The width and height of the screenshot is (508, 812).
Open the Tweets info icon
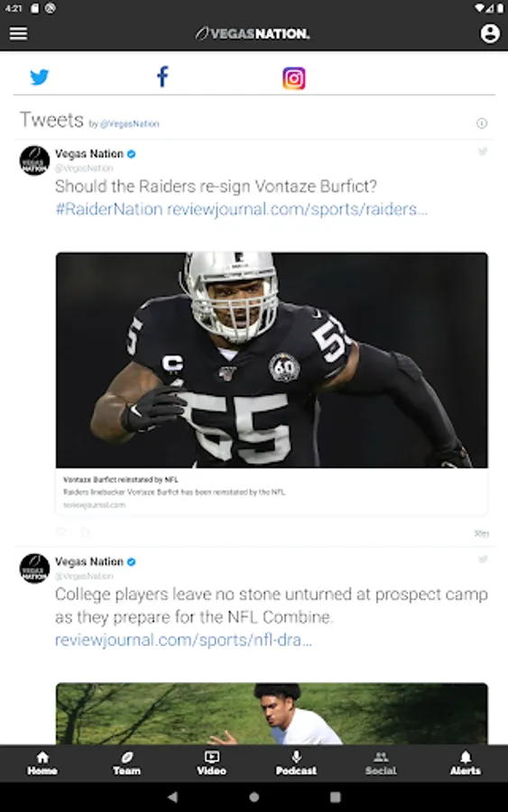(x=482, y=124)
